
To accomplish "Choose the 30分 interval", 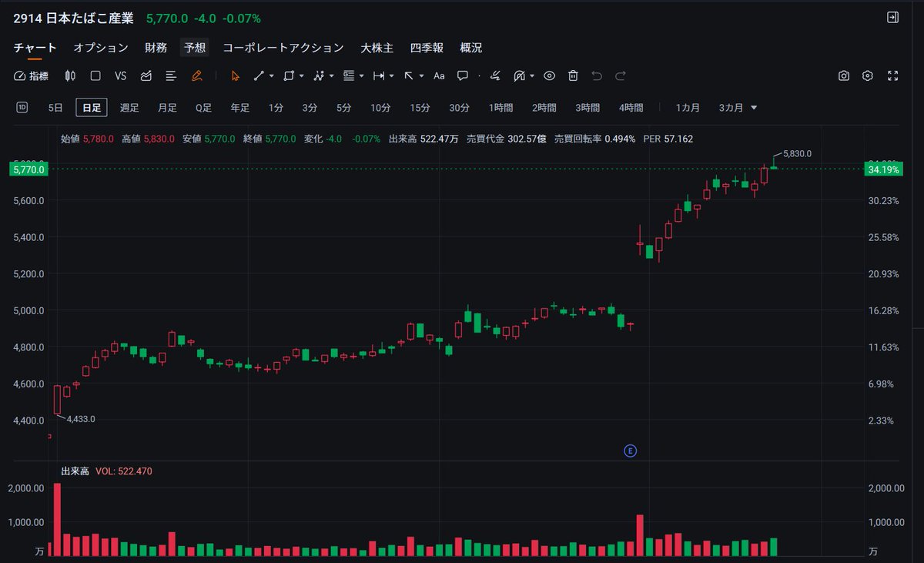I will pos(460,108).
